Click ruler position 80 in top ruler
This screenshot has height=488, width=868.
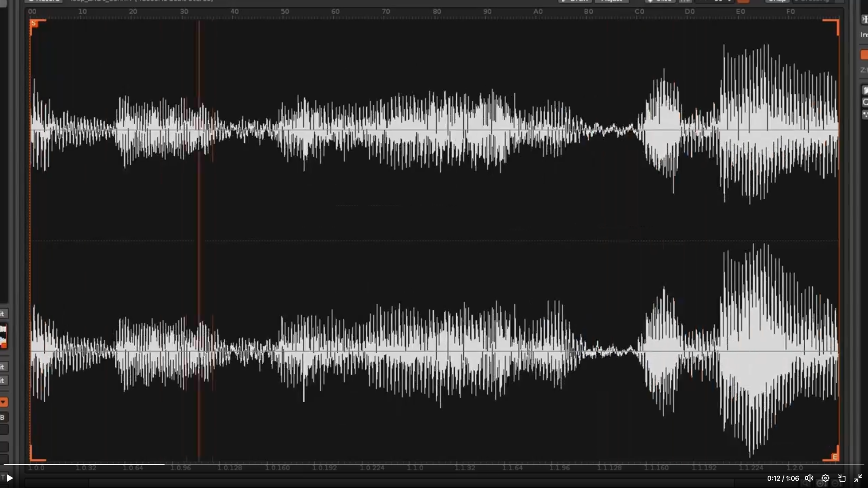click(437, 12)
